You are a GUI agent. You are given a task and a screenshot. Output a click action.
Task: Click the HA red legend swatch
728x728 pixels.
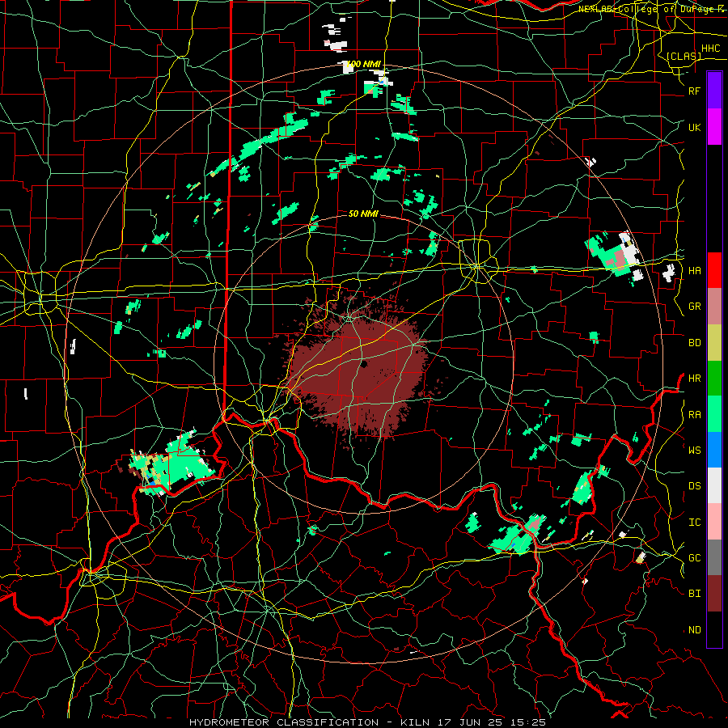click(714, 270)
